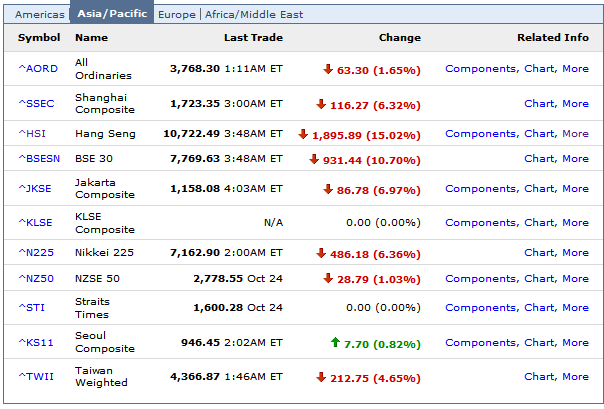Click More for Straits Times
604x409 pixels.
click(575, 308)
